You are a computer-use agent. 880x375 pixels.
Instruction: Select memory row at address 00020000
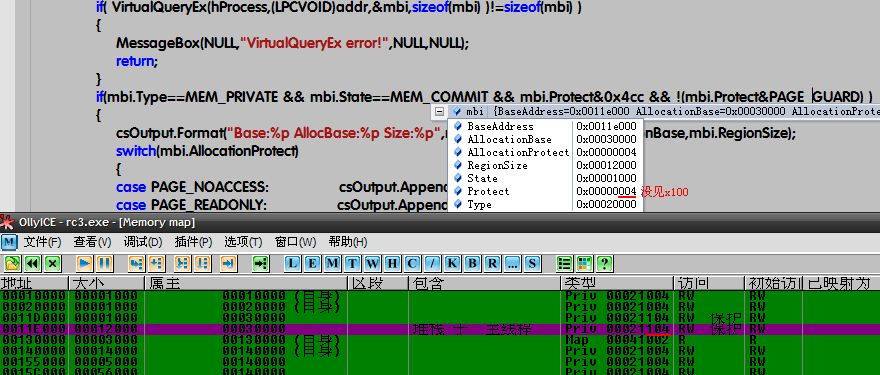[440, 307]
